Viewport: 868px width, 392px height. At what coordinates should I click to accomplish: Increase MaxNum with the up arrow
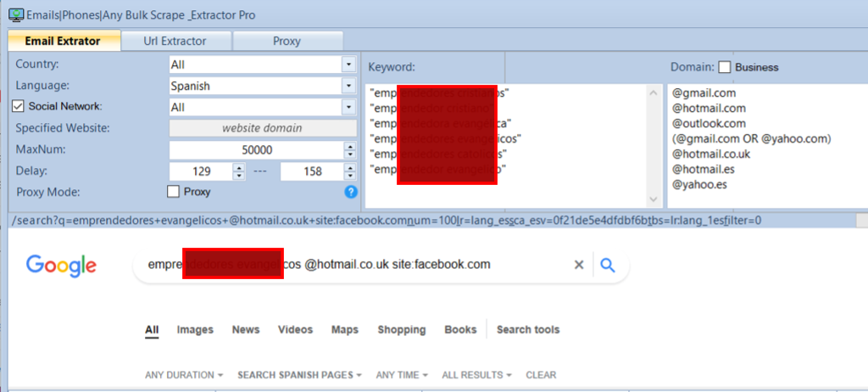(x=350, y=146)
